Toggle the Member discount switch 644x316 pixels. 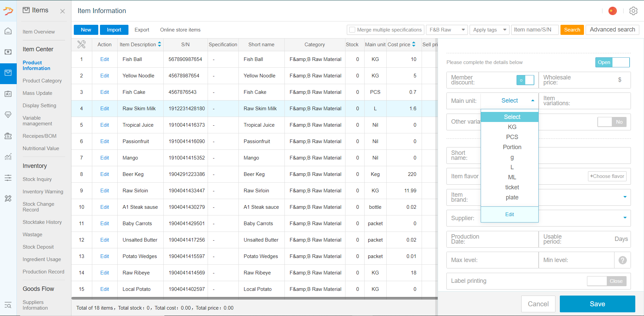525,80
